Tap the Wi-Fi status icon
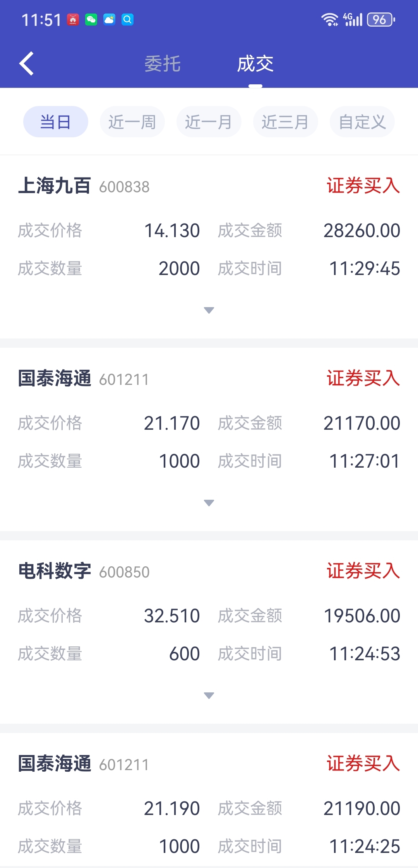The height and width of the screenshot is (868, 418). click(x=330, y=19)
